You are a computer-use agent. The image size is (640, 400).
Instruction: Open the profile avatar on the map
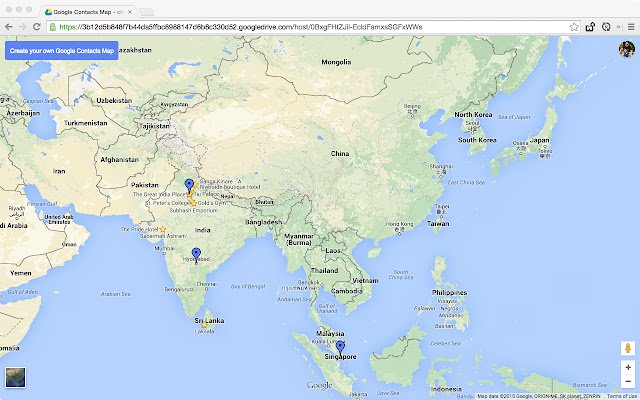click(627, 49)
